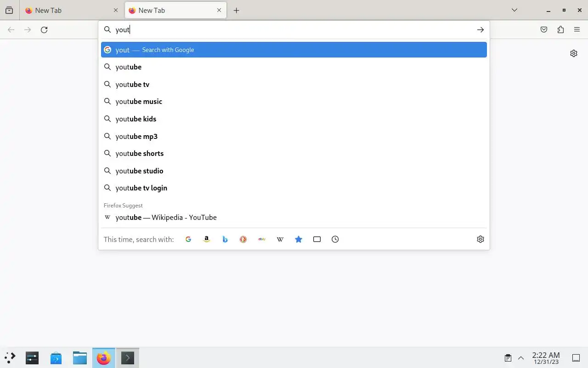588x368 pixels.
Task: Go forward one page
Action: 28,30
